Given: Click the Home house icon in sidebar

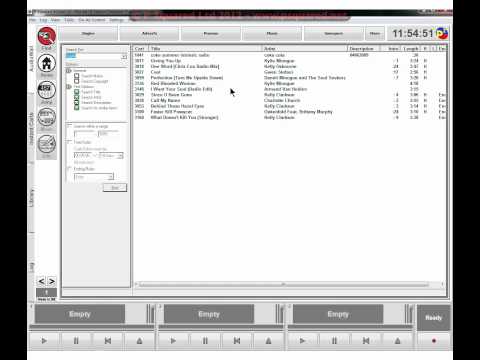Looking at the screenshot, I should click(x=46, y=63).
